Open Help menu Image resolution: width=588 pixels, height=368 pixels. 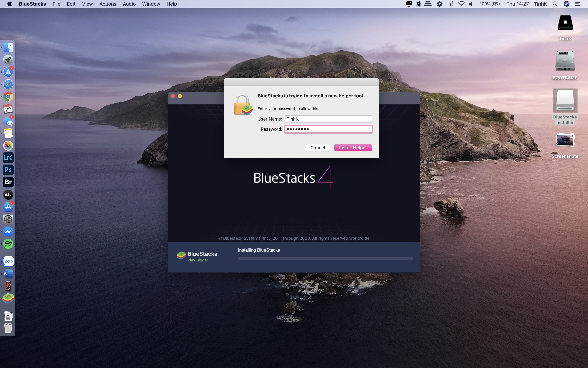click(x=172, y=4)
